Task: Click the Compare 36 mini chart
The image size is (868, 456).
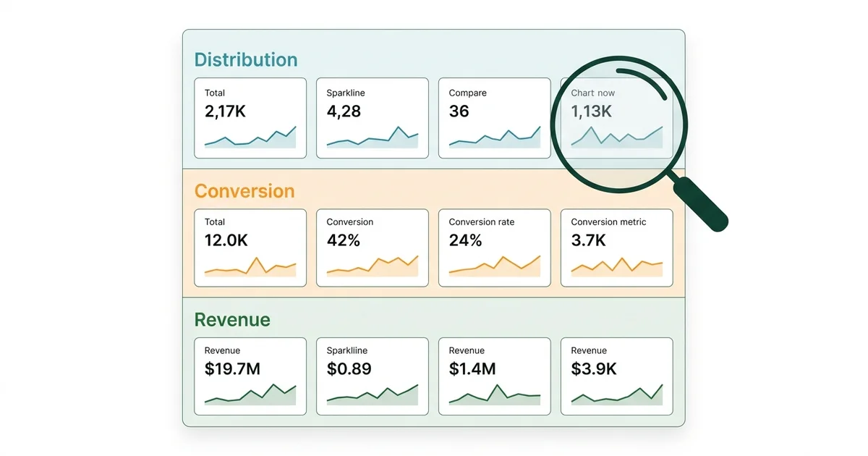Action: point(494,138)
